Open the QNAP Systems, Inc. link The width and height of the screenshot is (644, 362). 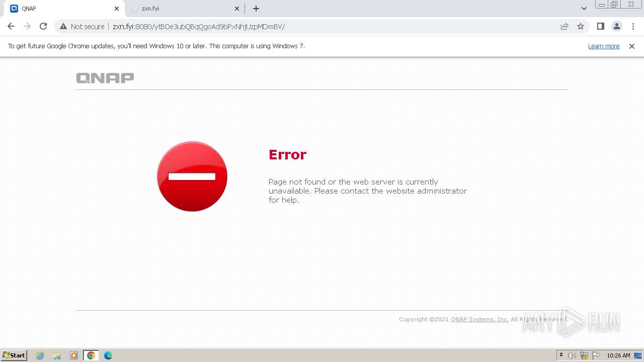click(479, 319)
